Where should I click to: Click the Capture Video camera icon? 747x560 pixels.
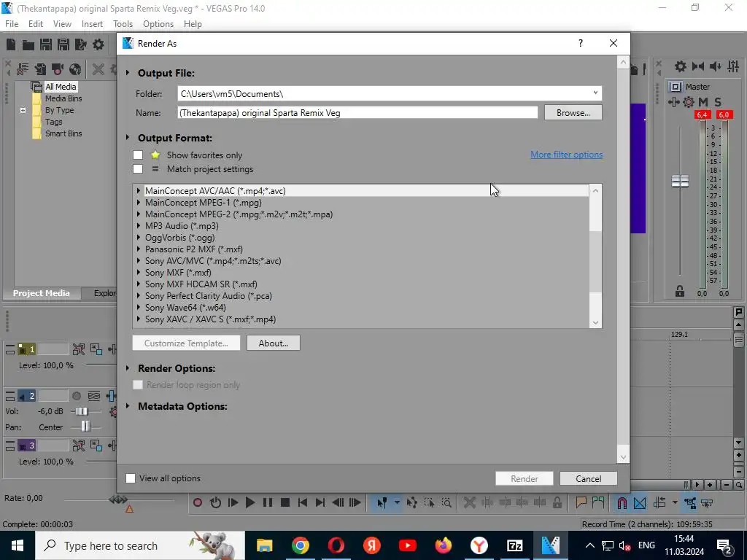click(58, 69)
